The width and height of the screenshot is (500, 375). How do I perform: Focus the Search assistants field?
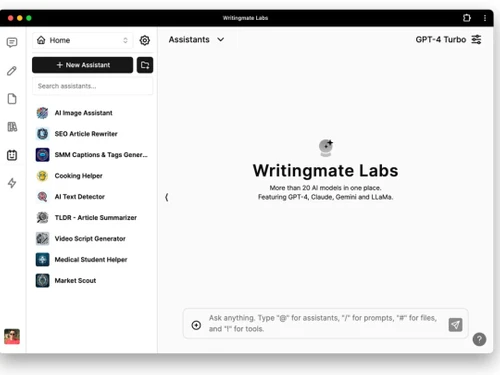coord(93,86)
